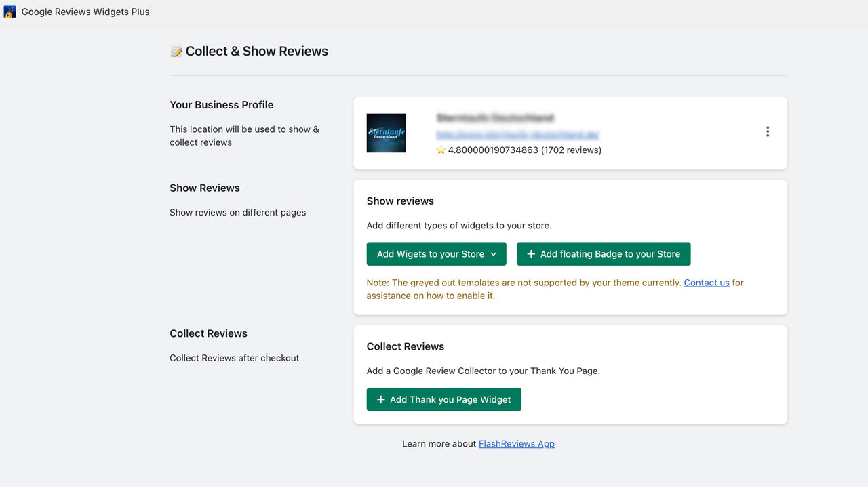This screenshot has width=868, height=488.
Task: Click the star icon next to the rating
Action: click(x=440, y=150)
